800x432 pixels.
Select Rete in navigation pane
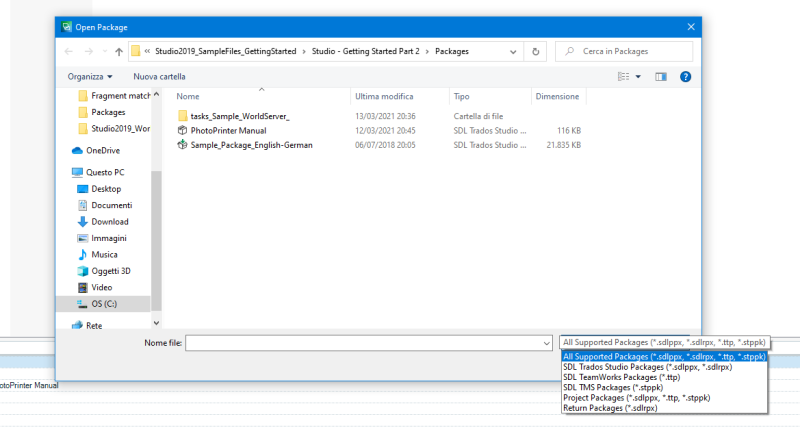pos(94,325)
